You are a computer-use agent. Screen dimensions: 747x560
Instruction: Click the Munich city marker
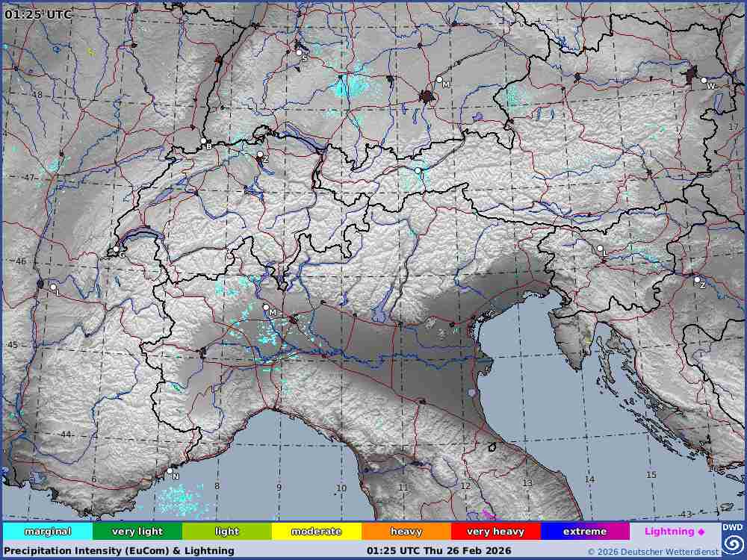439,80
